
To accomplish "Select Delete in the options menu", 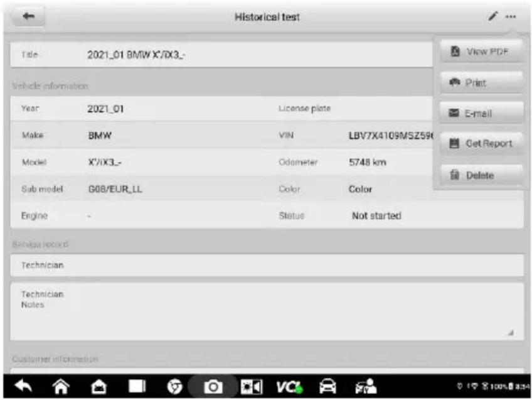I will 481,175.
